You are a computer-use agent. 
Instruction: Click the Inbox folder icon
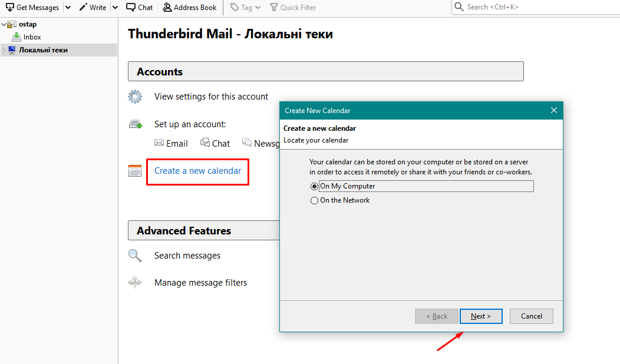pyautogui.click(x=17, y=37)
